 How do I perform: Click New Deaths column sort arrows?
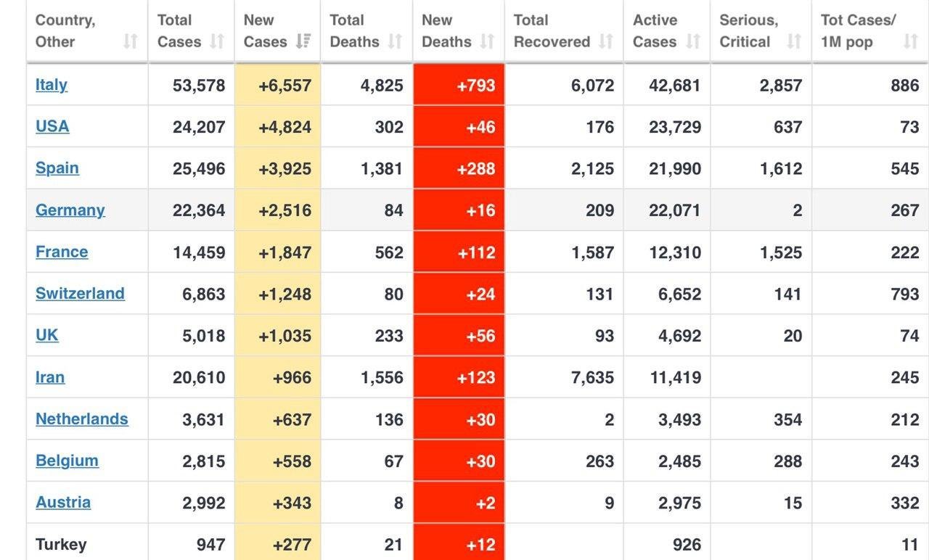[x=488, y=41]
